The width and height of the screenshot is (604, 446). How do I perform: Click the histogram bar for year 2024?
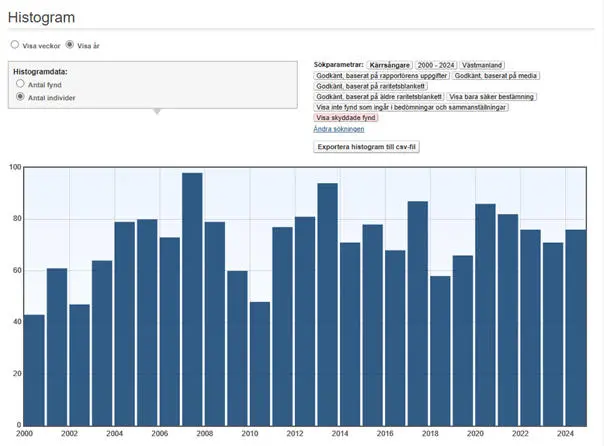pyautogui.click(x=575, y=328)
